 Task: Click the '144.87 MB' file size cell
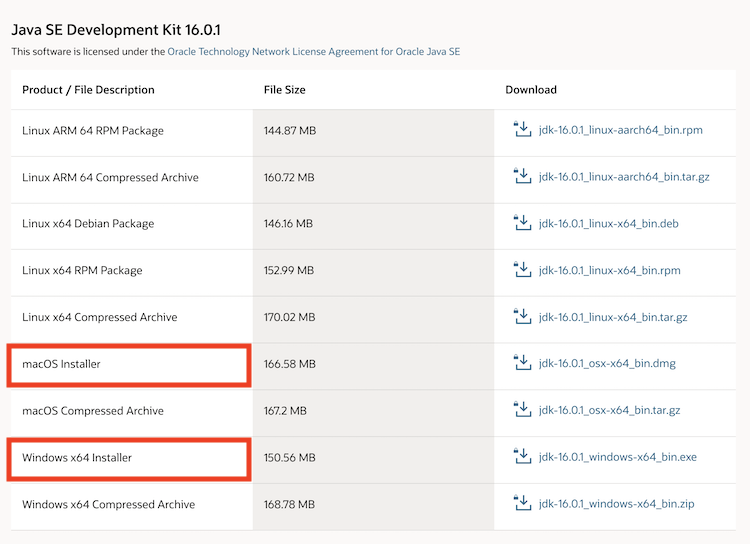(373, 133)
